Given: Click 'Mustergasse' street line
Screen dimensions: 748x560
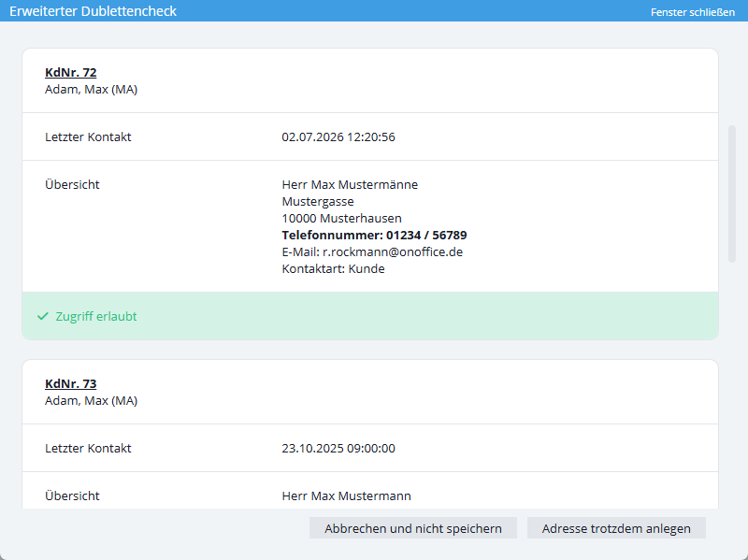Looking at the screenshot, I should 318,201.
